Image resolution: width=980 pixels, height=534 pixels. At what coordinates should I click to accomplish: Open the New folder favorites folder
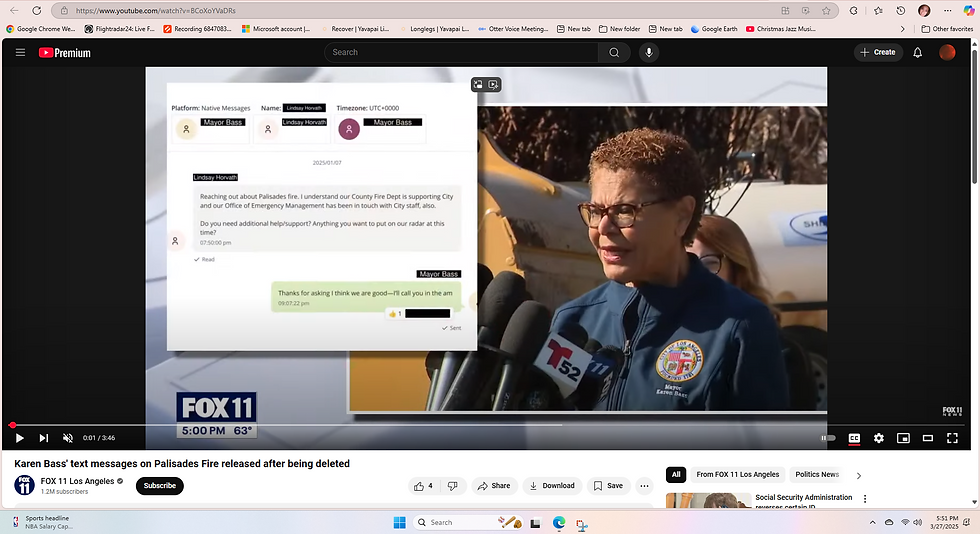coord(619,29)
